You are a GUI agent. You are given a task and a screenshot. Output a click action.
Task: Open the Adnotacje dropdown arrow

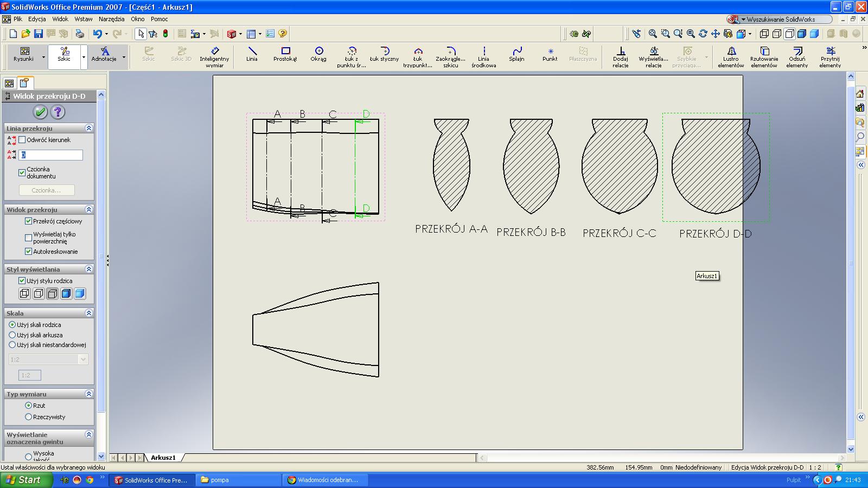pos(124,57)
